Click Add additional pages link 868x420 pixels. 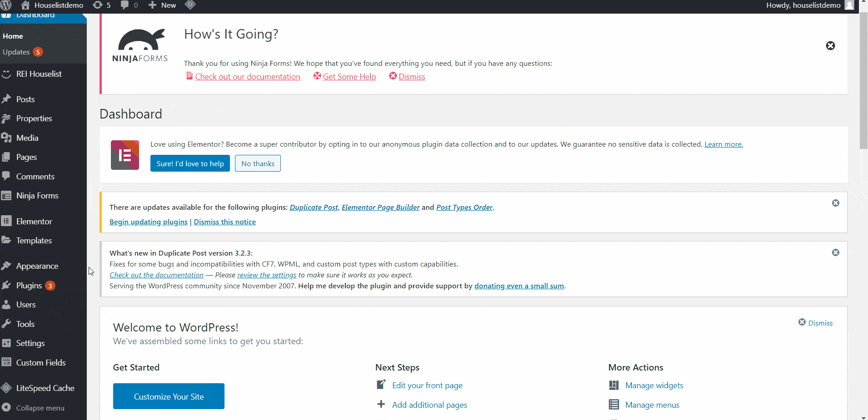point(429,405)
